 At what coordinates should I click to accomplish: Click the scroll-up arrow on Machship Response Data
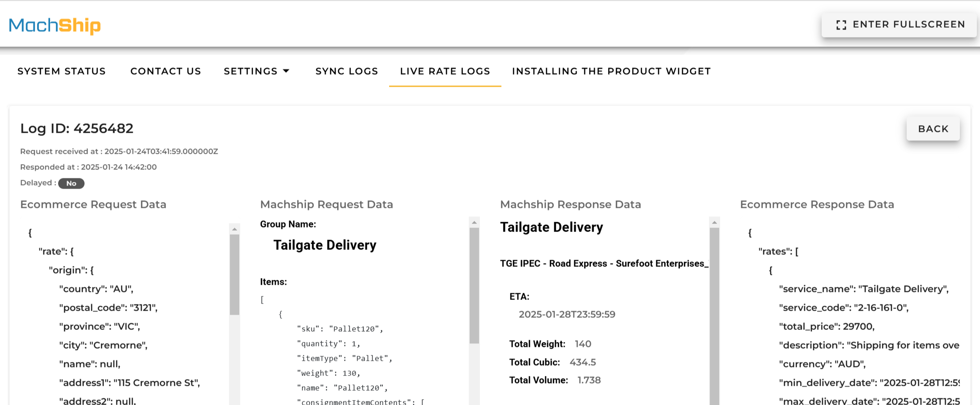(714, 222)
